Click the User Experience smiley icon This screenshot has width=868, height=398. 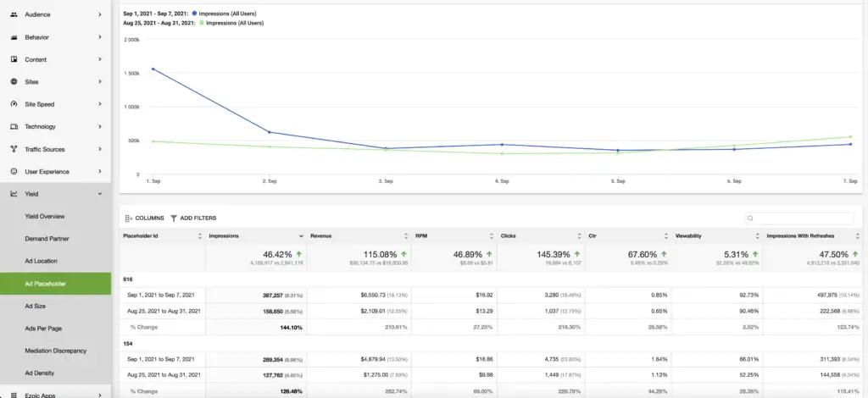tap(14, 171)
